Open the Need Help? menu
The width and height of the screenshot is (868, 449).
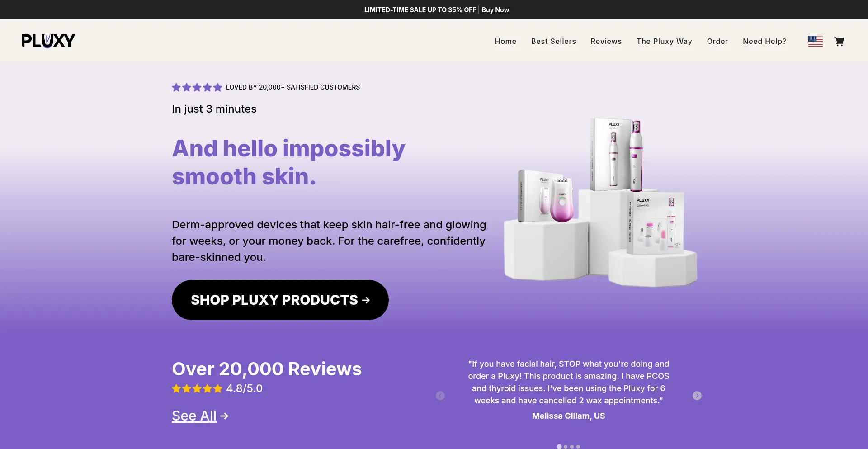pyautogui.click(x=764, y=41)
